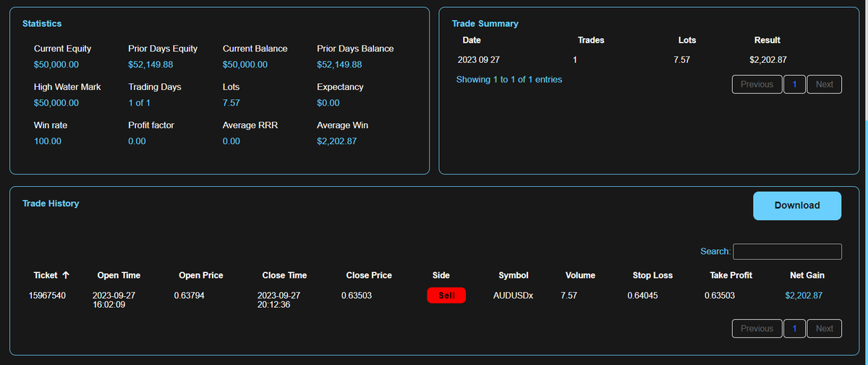The width and height of the screenshot is (868, 365).
Task: Click Trade Summary Date column header
Action: click(x=472, y=40)
